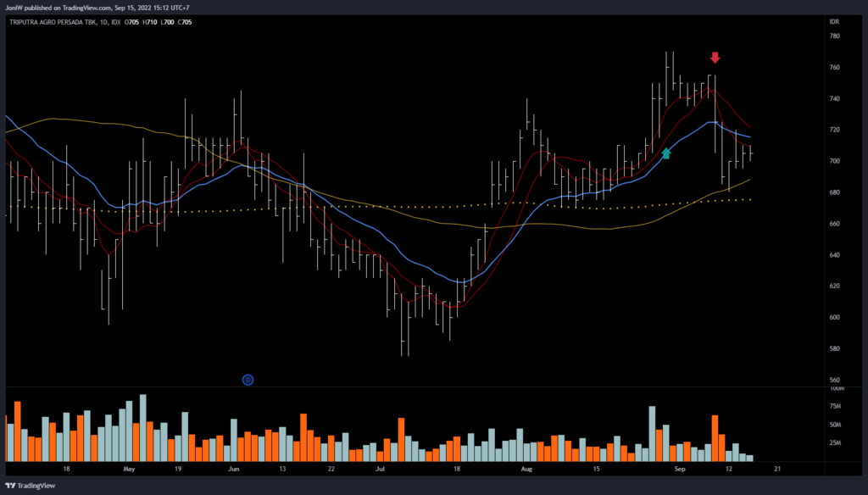Screen dimensions: 868x495
Task: Click the 25M volume scale label
Action: [x=836, y=442]
